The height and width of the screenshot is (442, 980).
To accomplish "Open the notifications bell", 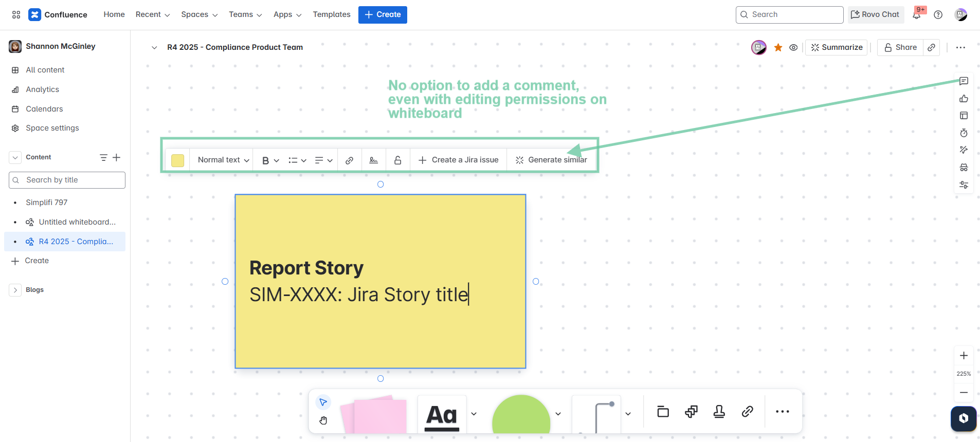I will [x=917, y=15].
